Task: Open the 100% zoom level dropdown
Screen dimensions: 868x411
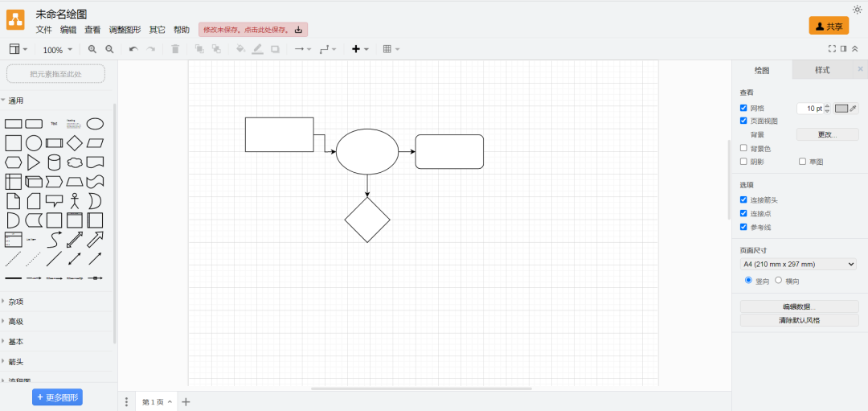Action: tap(57, 50)
